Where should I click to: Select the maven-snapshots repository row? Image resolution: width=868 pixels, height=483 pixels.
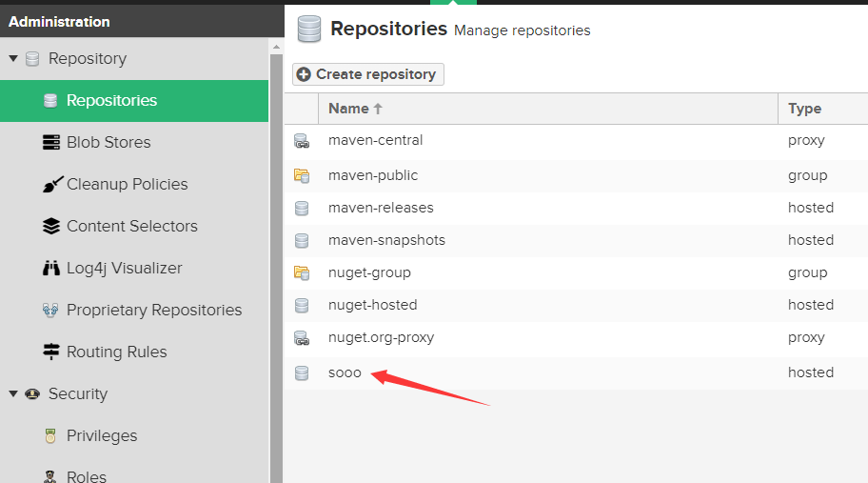pos(386,240)
